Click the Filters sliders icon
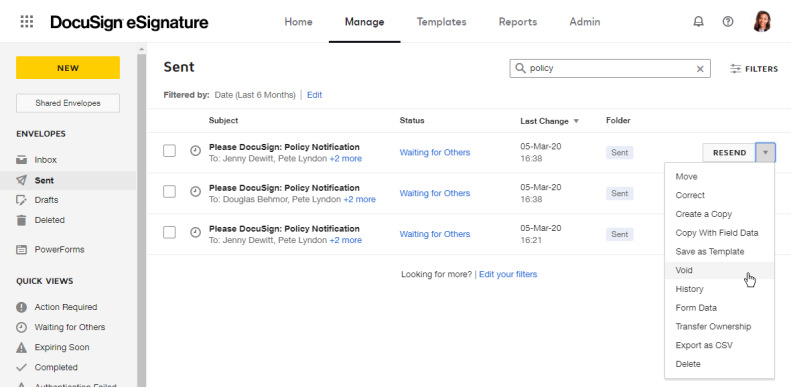The height and width of the screenshot is (387, 791). [736, 69]
